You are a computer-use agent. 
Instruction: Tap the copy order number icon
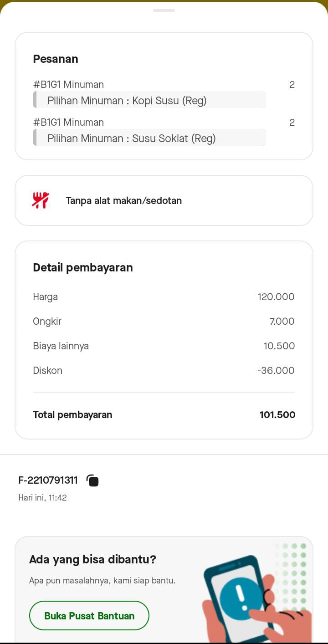pyautogui.click(x=92, y=480)
